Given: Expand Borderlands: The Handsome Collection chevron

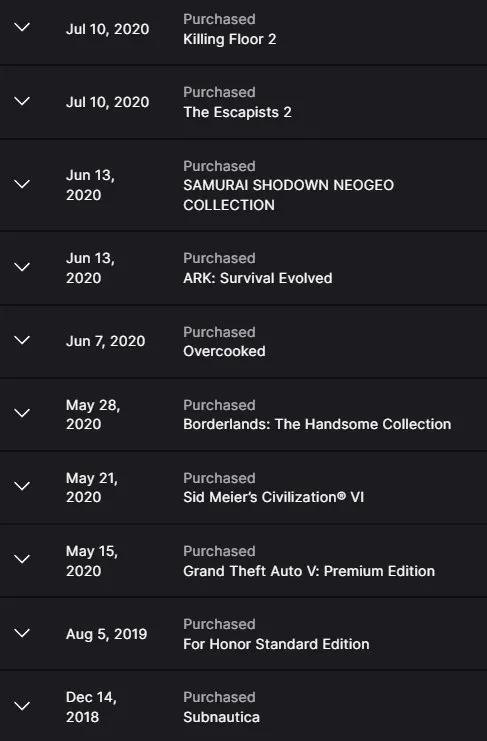Looking at the screenshot, I should [x=22, y=414].
